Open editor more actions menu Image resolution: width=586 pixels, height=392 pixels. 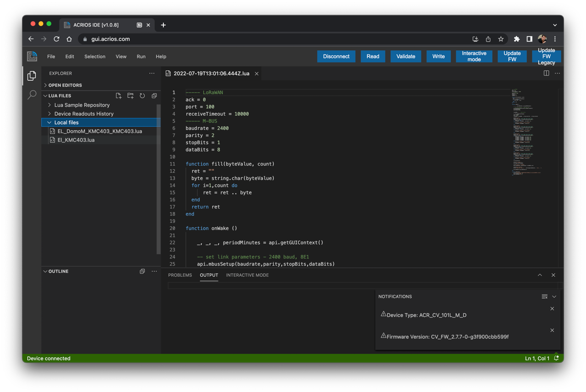click(x=557, y=73)
